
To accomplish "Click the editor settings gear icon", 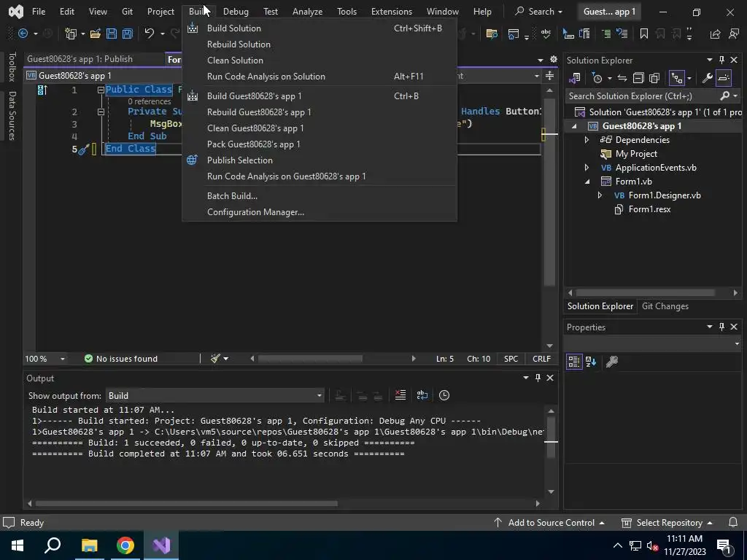I will pos(553,60).
